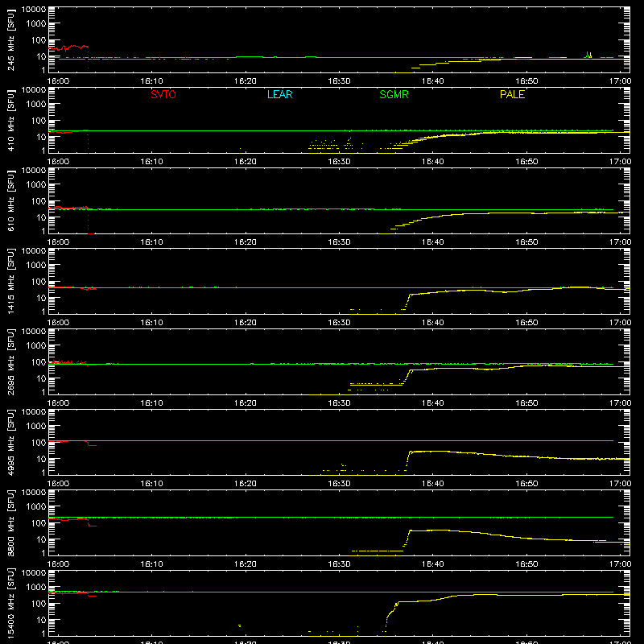The image size is (644, 644).
Task: Click 10000 tick value on 15400 MHz panel
Action: click(34, 573)
